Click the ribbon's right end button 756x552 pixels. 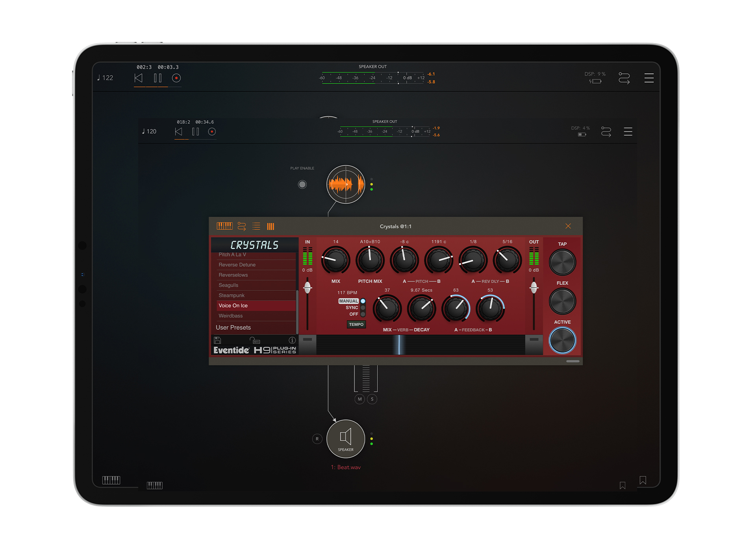pyautogui.click(x=534, y=345)
